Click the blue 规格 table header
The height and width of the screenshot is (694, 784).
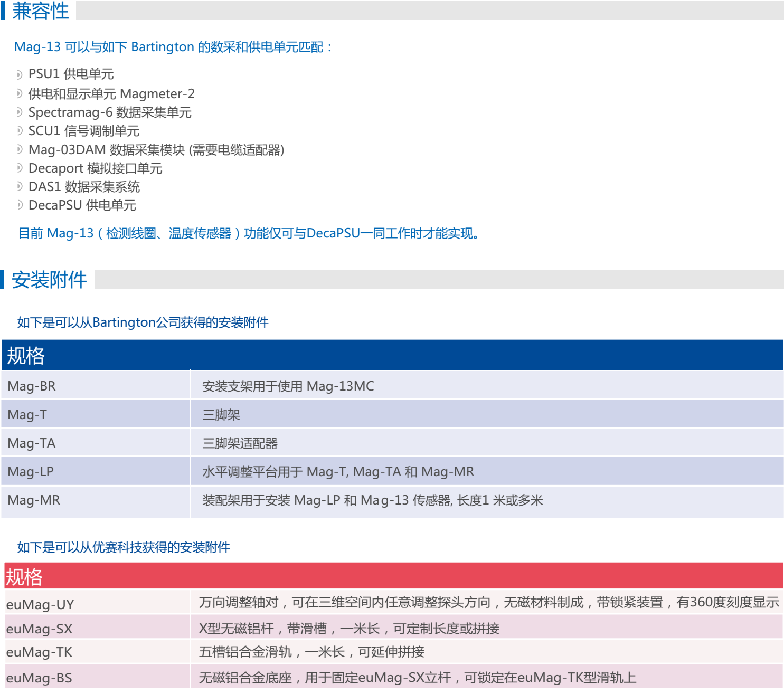pyautogui.click(x=392, y=355)
